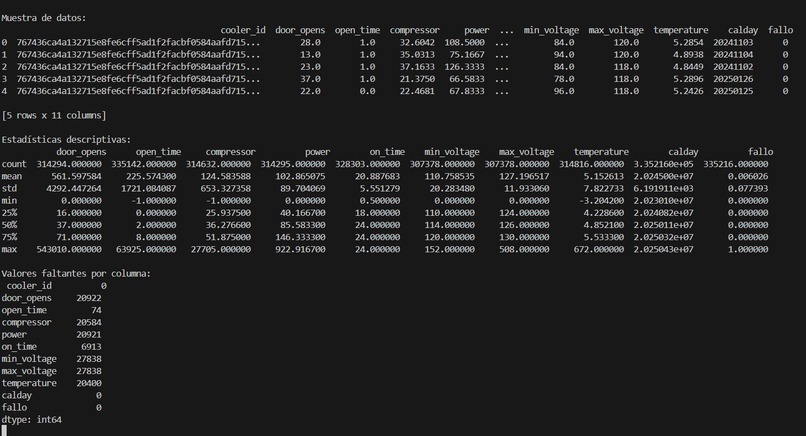
Task: Click 'calday' label in missing values list
Action: pos(16,395)
